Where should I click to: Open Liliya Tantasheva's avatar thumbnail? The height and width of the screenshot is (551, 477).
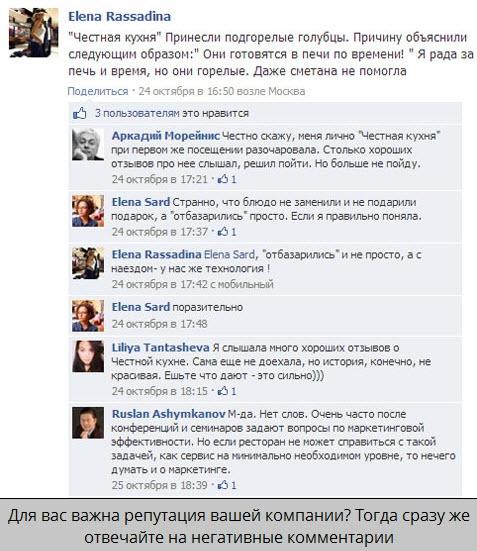[x=88, y=356]
